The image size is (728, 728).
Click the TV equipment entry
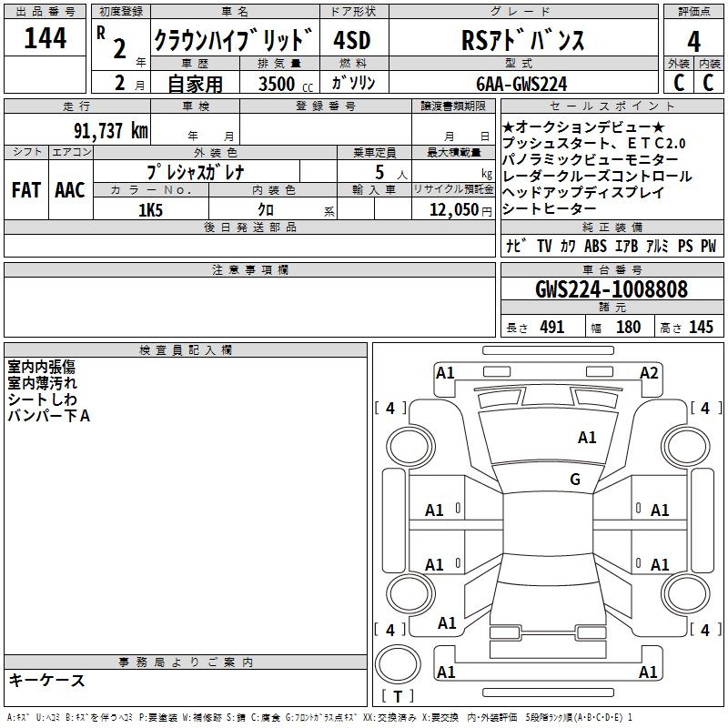point(543,246)
